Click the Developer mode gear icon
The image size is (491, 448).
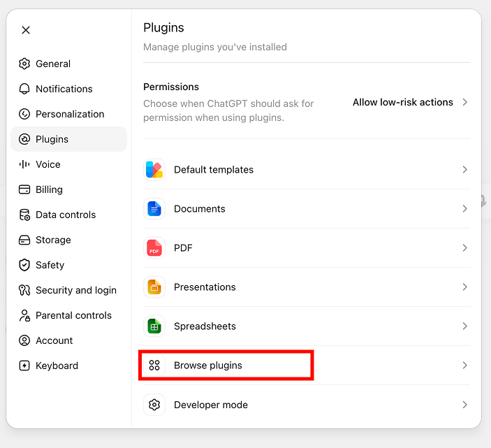tap(154, 405)
